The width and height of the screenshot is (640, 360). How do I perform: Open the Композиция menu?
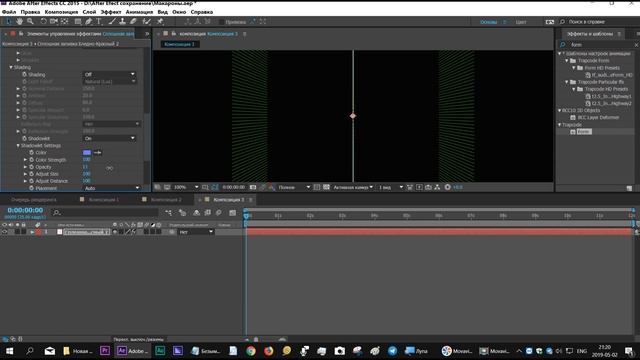[x=61, y=12]
